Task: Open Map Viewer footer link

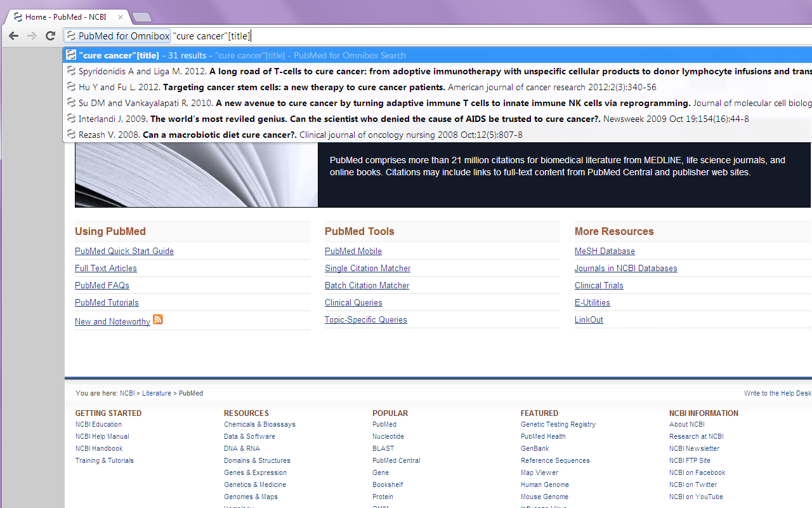Action: tap(539, 472)
